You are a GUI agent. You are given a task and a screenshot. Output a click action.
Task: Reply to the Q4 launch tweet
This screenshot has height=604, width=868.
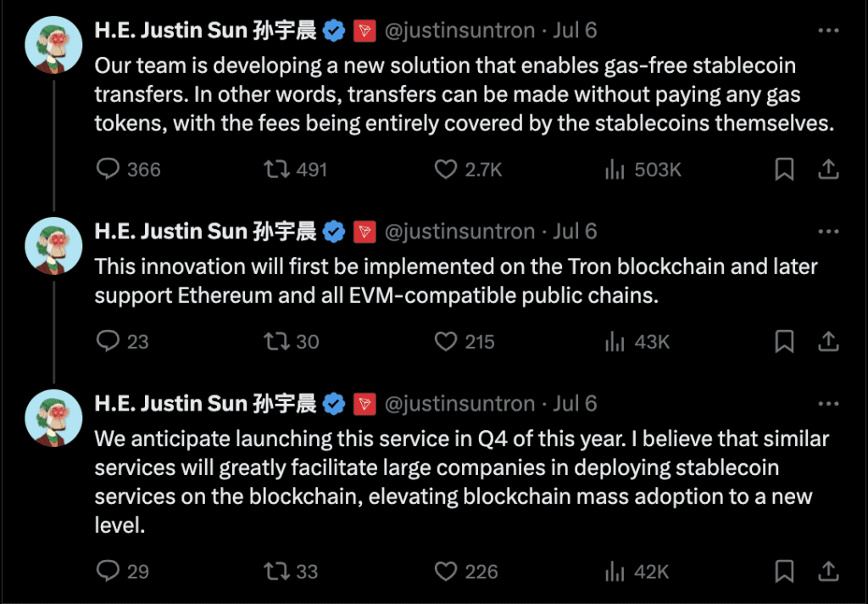pos(108,571)
